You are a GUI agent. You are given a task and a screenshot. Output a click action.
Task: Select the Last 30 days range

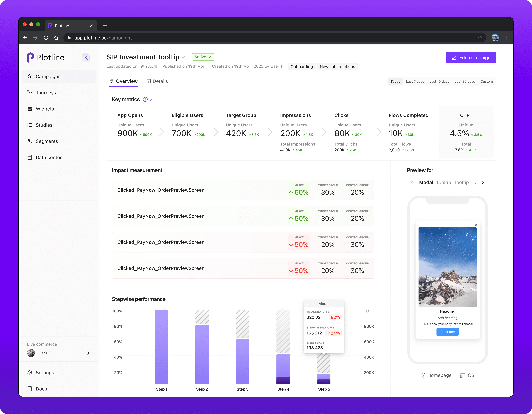465,82
